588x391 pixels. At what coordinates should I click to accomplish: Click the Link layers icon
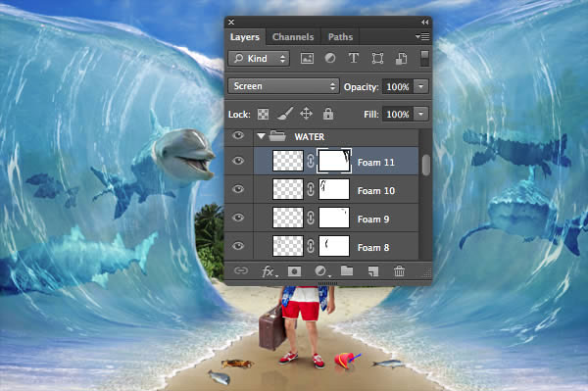click(x=241, y=270)
